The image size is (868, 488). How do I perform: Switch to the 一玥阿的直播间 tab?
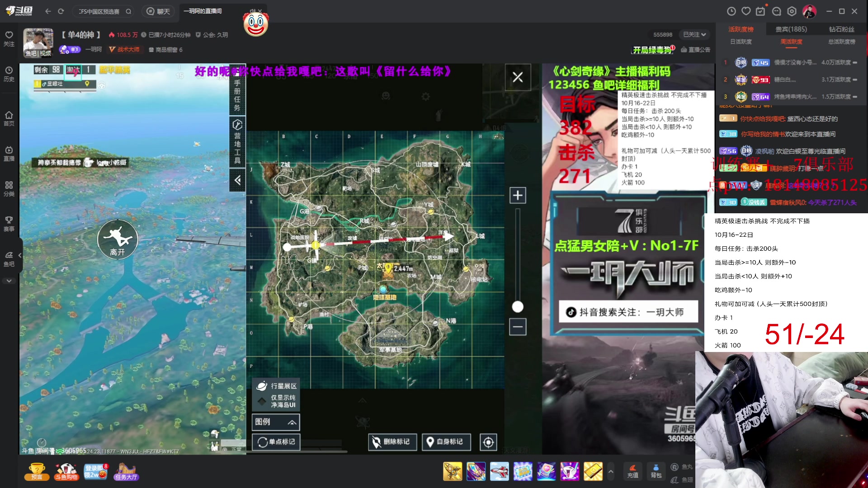click(203, 11)
